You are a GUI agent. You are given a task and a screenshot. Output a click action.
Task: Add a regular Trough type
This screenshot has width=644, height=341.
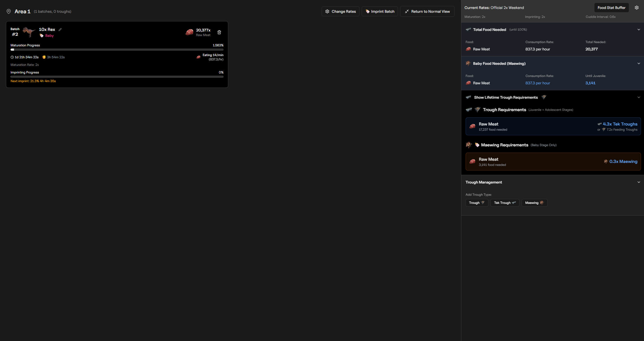pos(477,203)
